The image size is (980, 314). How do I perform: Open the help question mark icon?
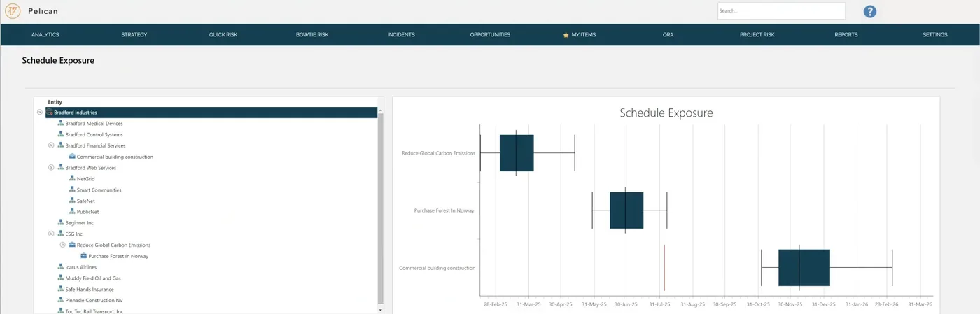(869, 11)
